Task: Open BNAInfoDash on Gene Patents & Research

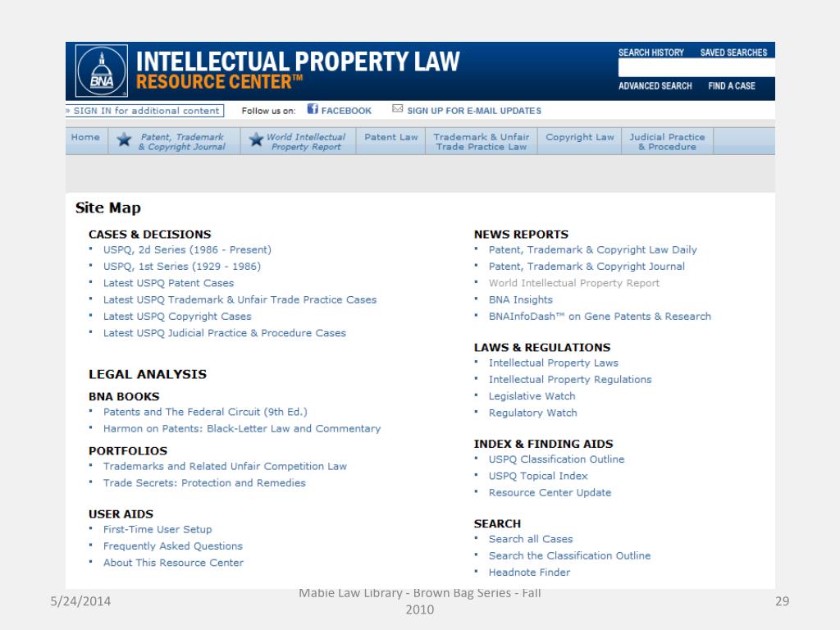Action: (x=600, y=316)
